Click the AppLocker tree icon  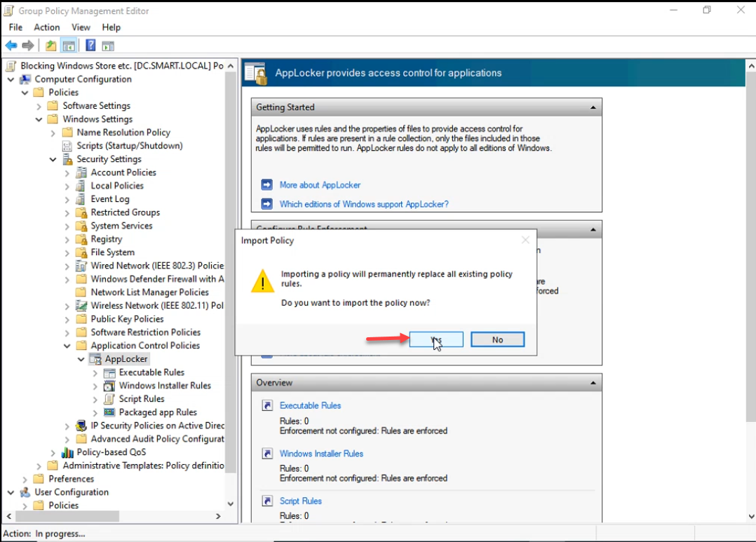[95, 359]
